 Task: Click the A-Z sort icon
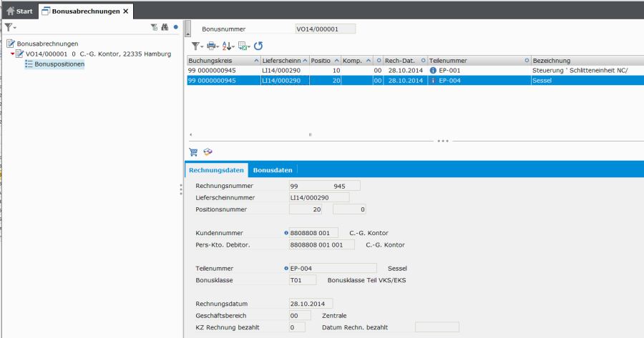[x=227, y=46]
